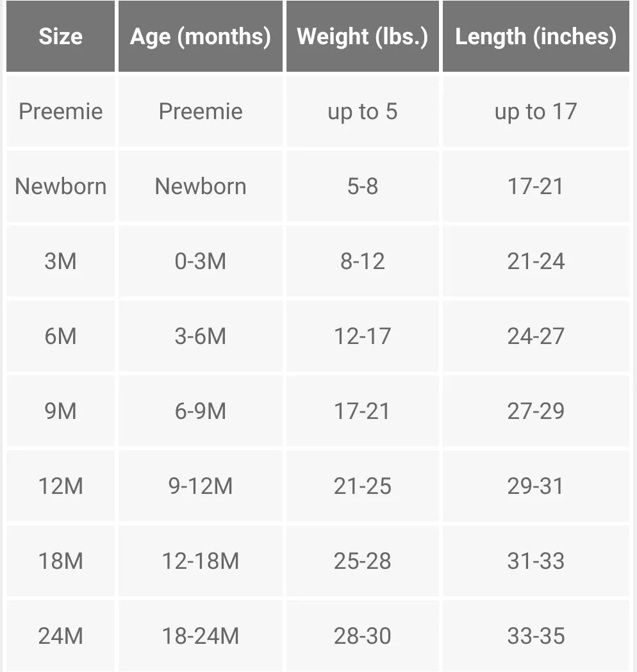Screen dimensions: 637x672
Task: Click the 27-29 length cell
Action: 536,411
